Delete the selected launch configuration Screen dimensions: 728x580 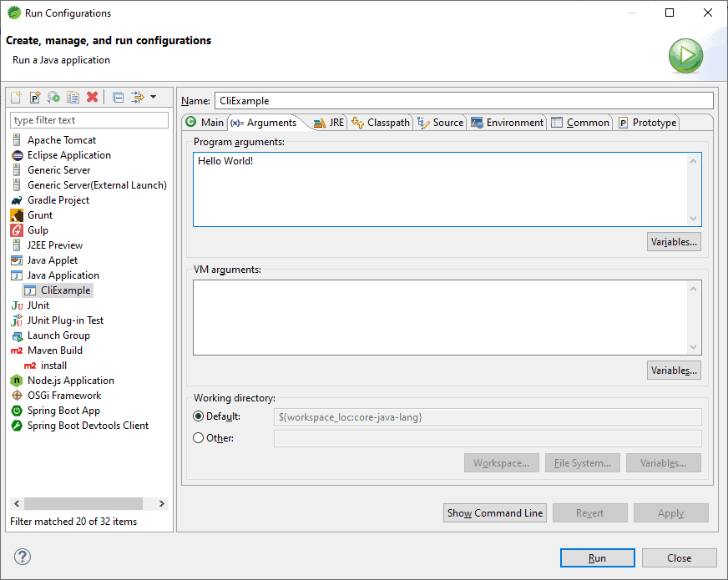click(x=92, y=98)
